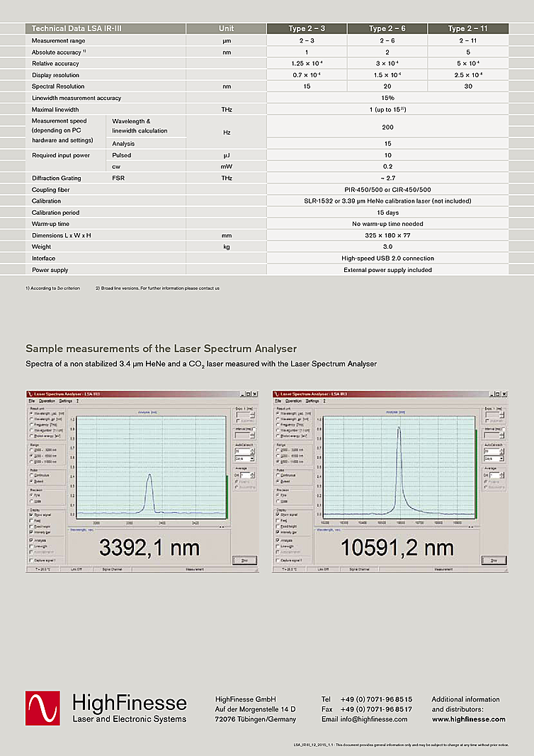Click the 'Spectral Resolution' row label
534x756 pixels.
(x=58, y=86)
